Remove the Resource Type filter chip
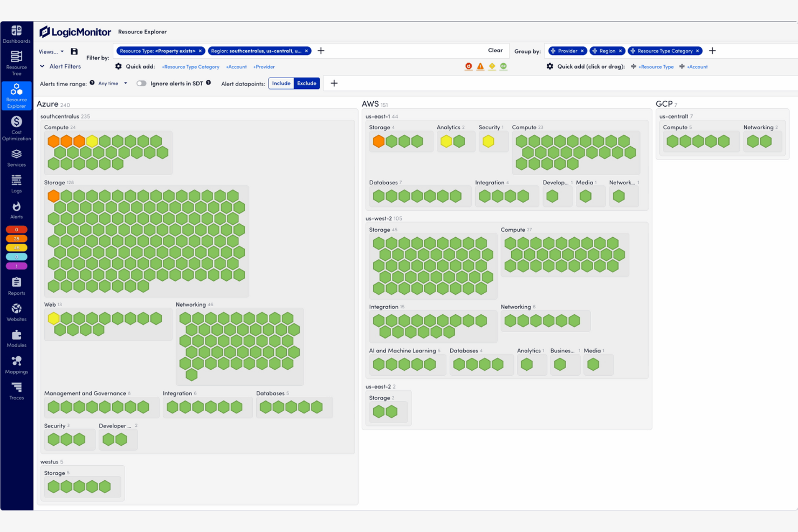 [x=200, y=51]
